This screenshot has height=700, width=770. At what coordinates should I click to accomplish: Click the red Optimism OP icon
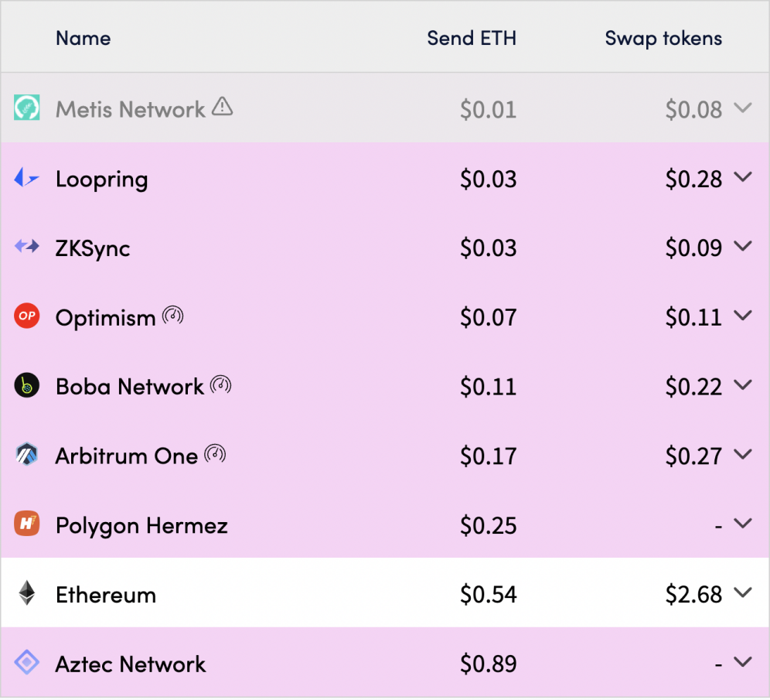pyautogui.click(x=28, y=316)
